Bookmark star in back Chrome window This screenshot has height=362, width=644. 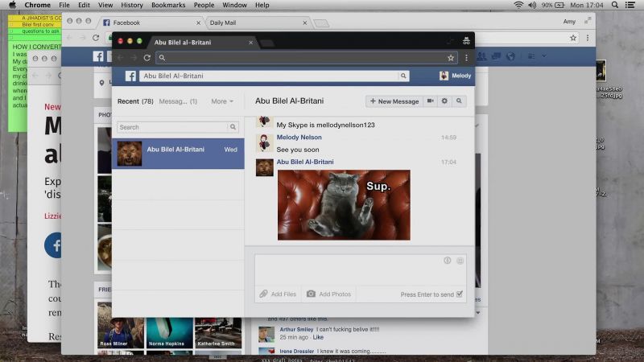pos(573,38)
